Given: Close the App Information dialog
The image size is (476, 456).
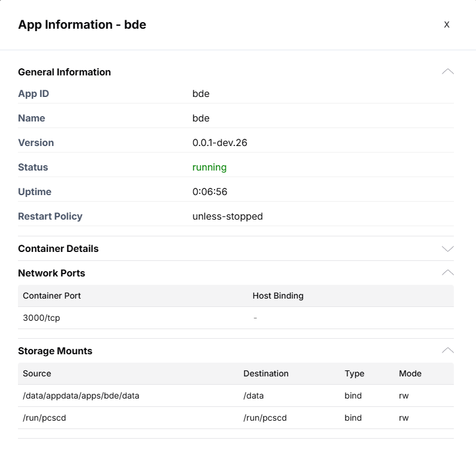Looking at the screenshot, I should click(x=446, y=25).
